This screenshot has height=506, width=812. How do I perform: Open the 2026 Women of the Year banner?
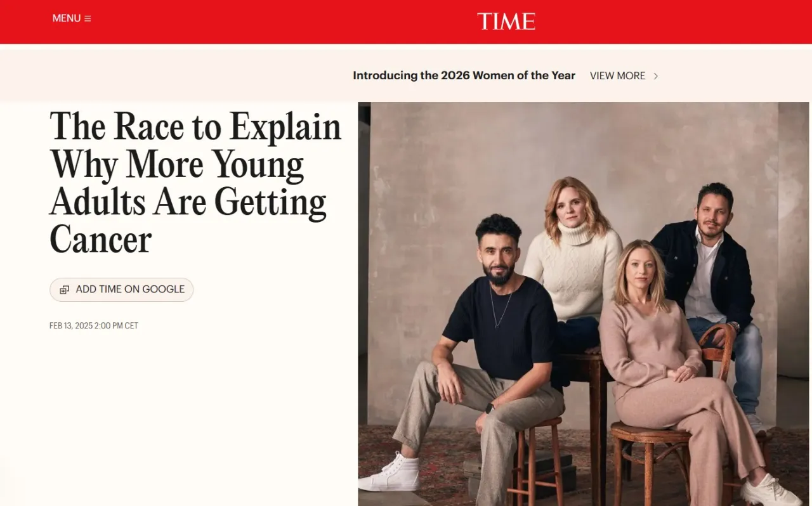[x=464, y=75]
